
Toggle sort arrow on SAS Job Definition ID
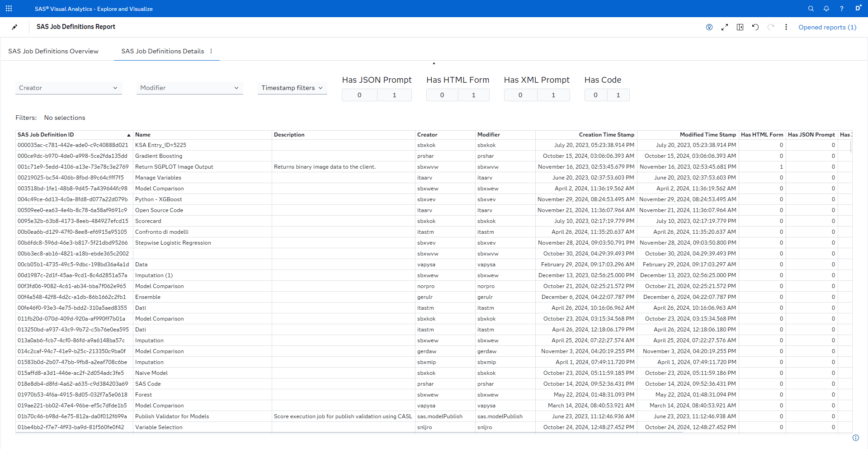129,135
